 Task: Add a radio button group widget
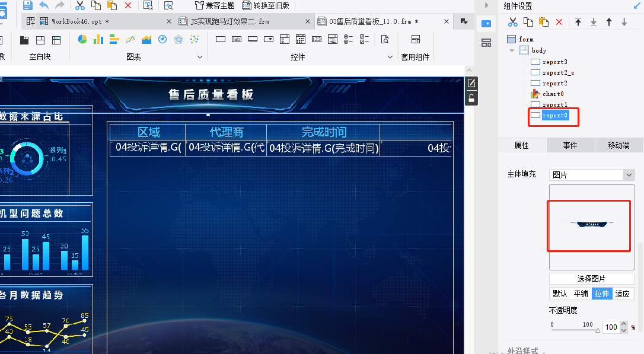348,39
